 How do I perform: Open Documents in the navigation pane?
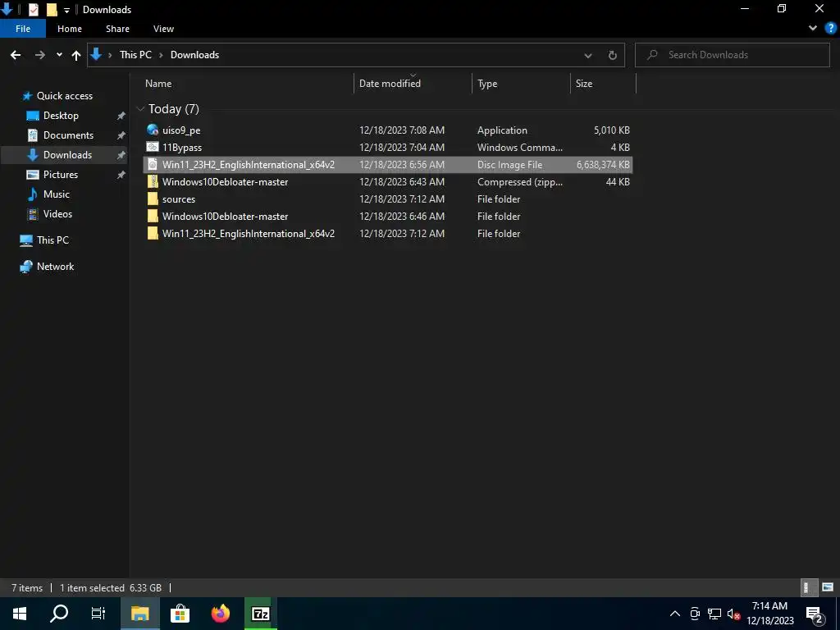click(x=68, y=135)
